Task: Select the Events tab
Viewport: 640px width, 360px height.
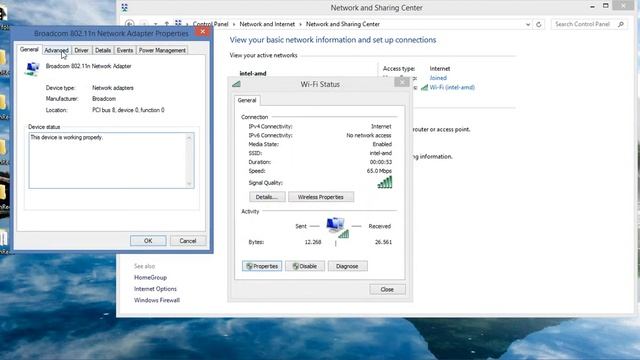Action: pyautogui.click(x=124, y=50)
